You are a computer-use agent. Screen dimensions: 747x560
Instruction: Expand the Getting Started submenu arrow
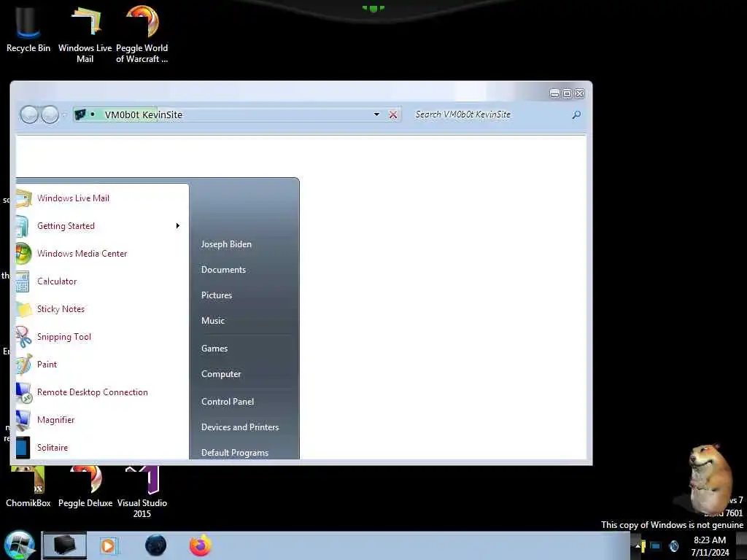178,226
